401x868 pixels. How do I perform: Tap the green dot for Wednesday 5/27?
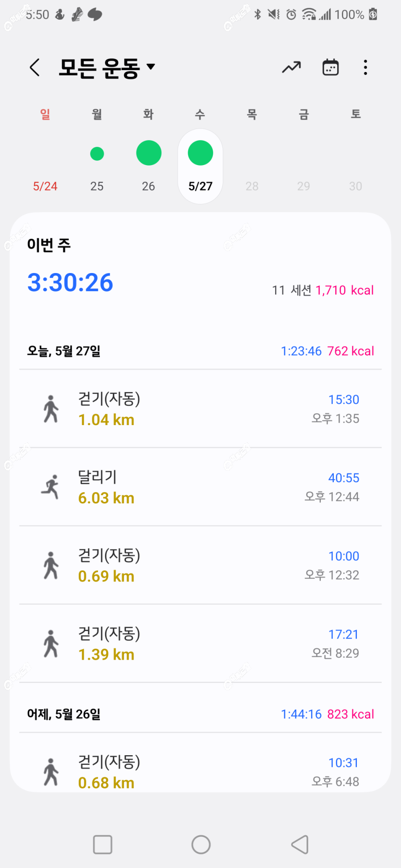point(200,153)
